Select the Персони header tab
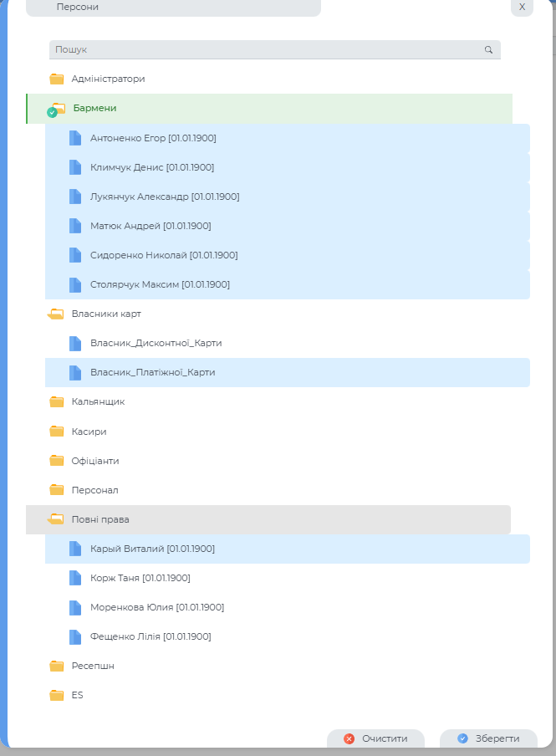The width and height of the screenshot is (556, 756). 173,7
